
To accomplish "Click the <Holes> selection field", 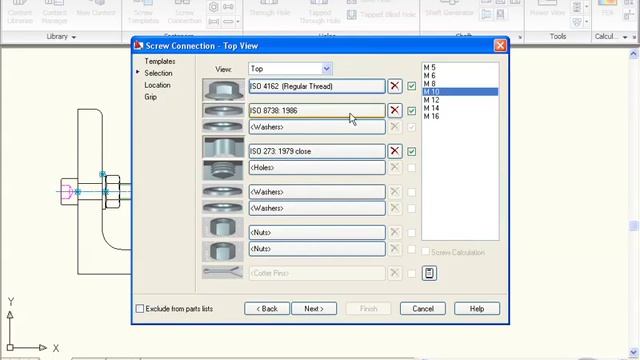I will [x=317, y=167].
